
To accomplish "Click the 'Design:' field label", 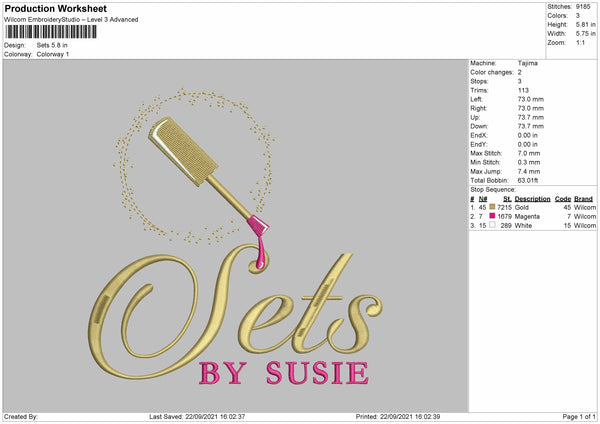I will click(x=15, y=45).
